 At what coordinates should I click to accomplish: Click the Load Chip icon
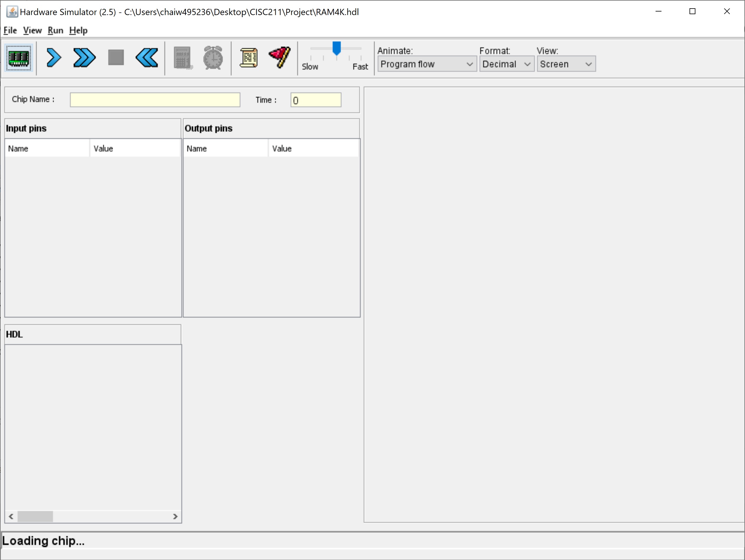click(19, 58)
